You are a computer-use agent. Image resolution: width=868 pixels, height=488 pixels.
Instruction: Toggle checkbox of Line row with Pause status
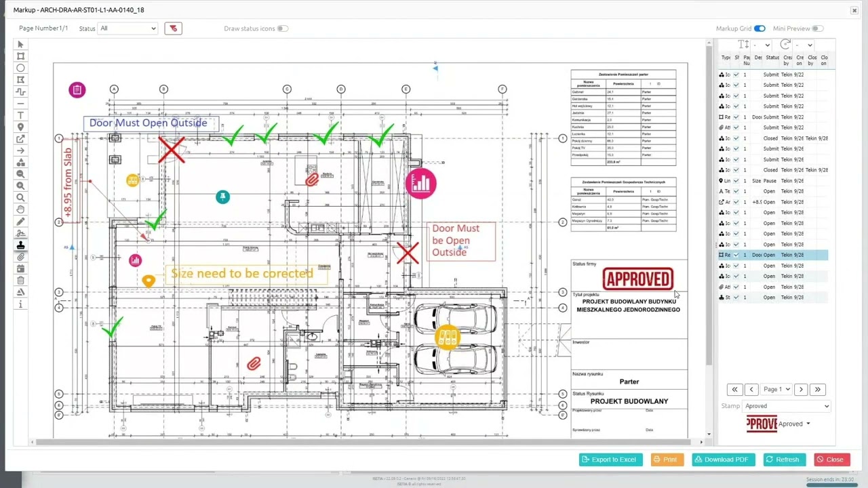pyautogui.click(x=736, y=181)
